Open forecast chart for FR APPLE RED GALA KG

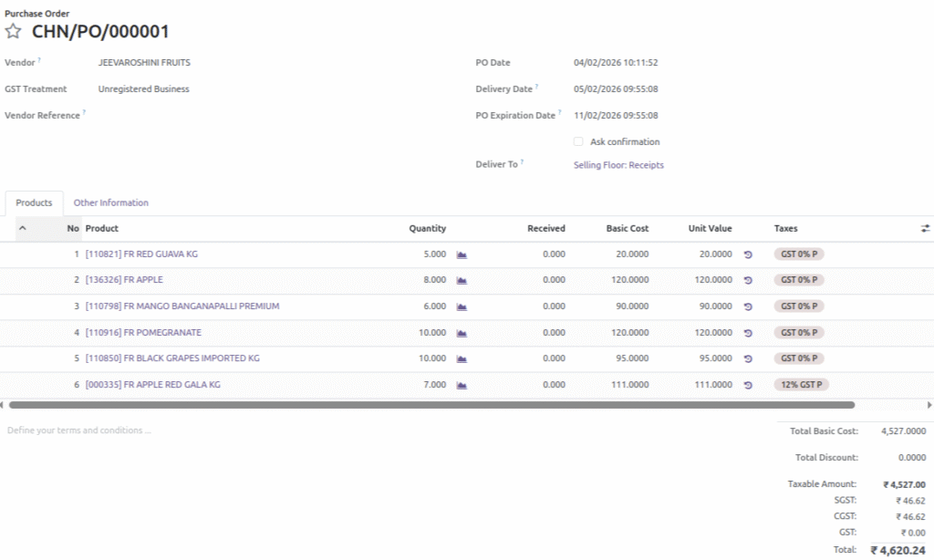[x=462, y=386]
